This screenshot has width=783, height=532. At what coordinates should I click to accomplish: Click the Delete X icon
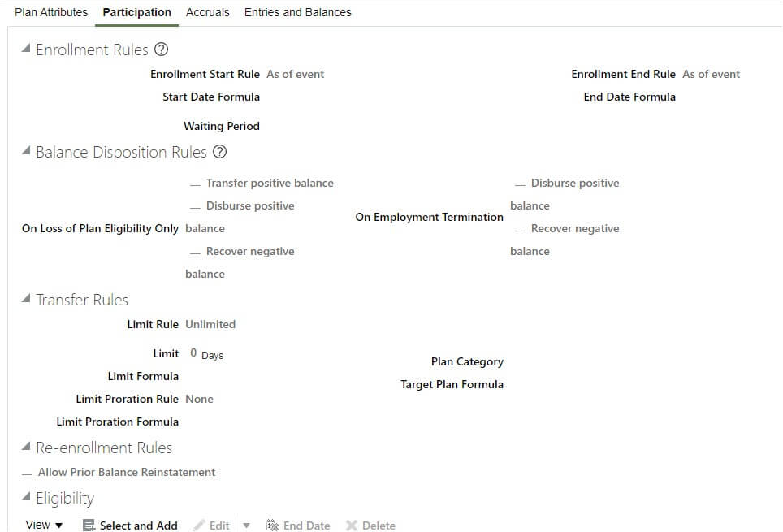coord(352,525)
